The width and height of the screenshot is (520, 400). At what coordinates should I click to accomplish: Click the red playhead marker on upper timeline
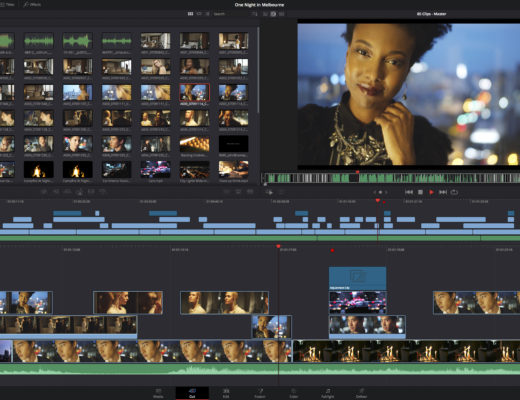pos(378,200)
